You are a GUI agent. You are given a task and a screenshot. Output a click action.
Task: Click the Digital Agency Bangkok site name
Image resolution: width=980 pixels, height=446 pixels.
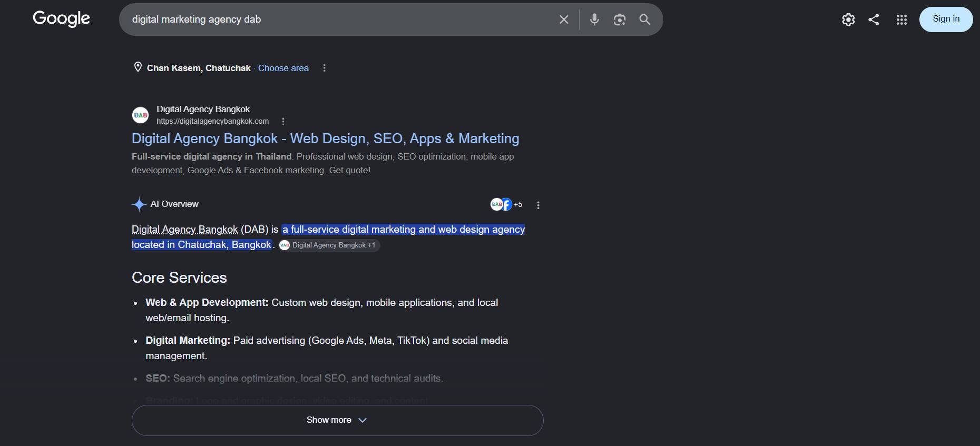(x=203, y=109)
